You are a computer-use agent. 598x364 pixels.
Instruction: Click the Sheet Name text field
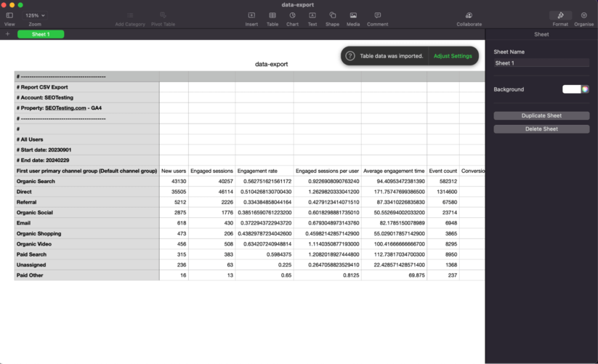pyautogui.click(x=541, y=63)
